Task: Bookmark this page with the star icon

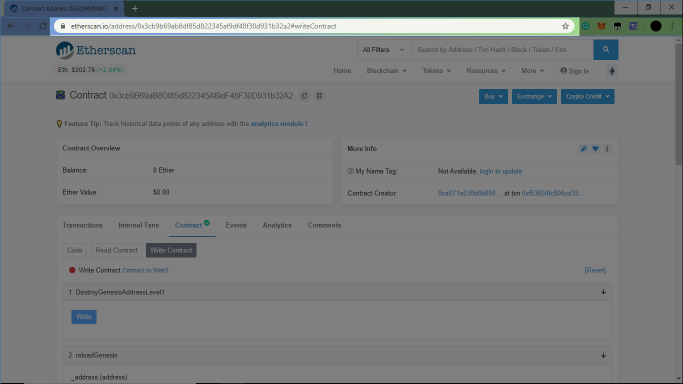Action: (565, 26)
